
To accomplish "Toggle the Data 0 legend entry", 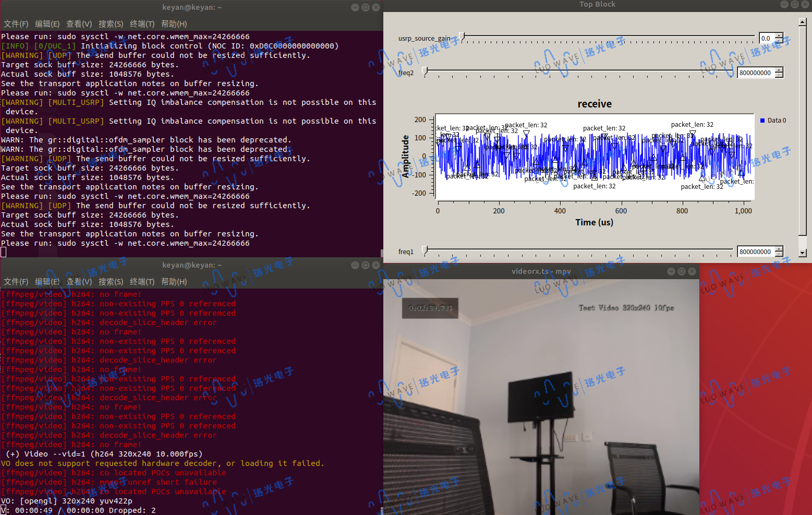I will 773,121.
